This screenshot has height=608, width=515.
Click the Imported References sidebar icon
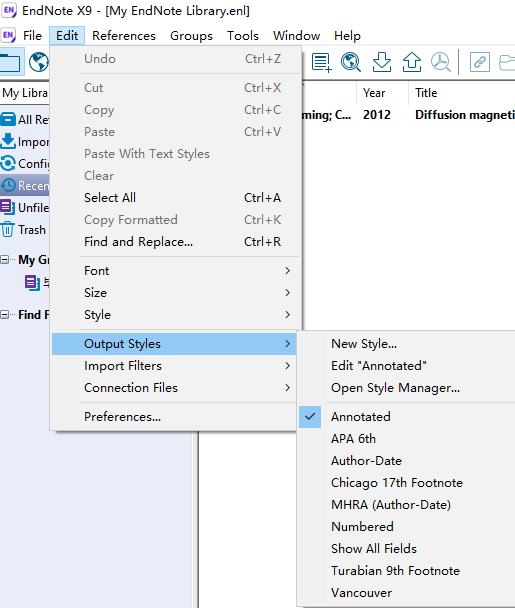coord(8,141)
